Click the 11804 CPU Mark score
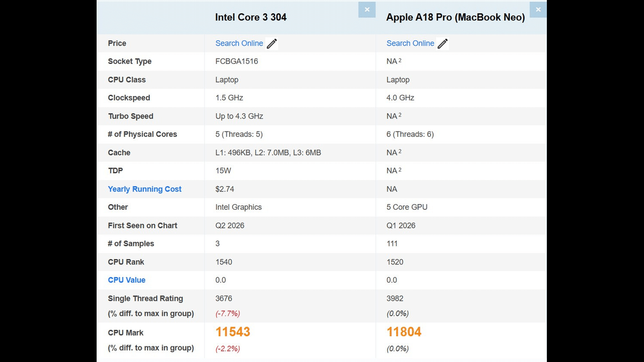 click(x=404, y=332)
